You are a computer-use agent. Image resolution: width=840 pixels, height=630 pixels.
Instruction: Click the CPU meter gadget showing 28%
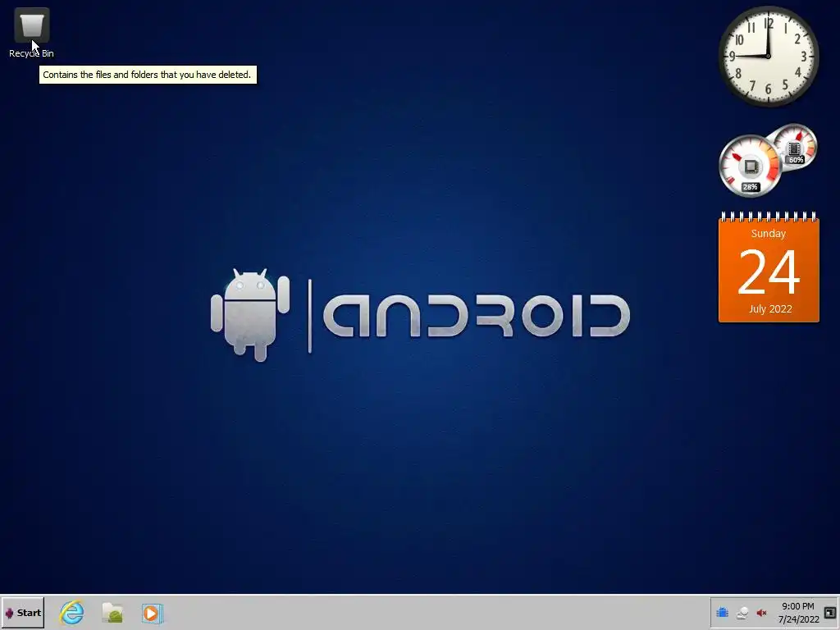[x=750, y=166]
